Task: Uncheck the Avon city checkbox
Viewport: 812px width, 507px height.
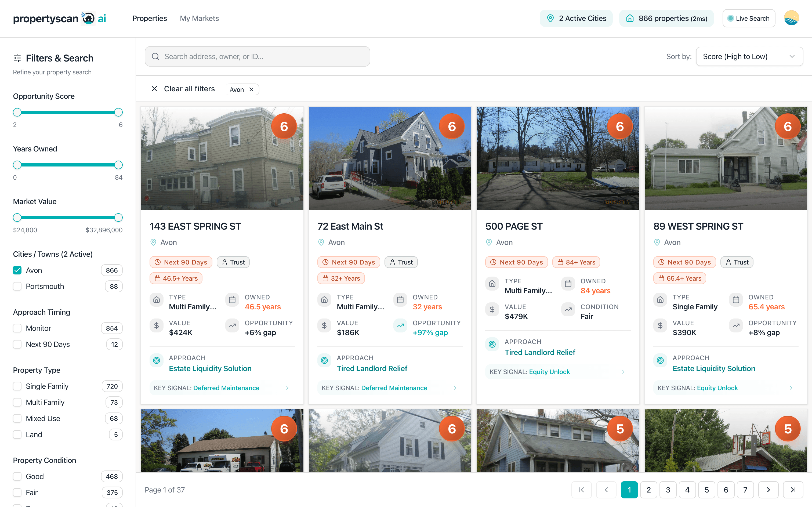Action: point(17,270)
